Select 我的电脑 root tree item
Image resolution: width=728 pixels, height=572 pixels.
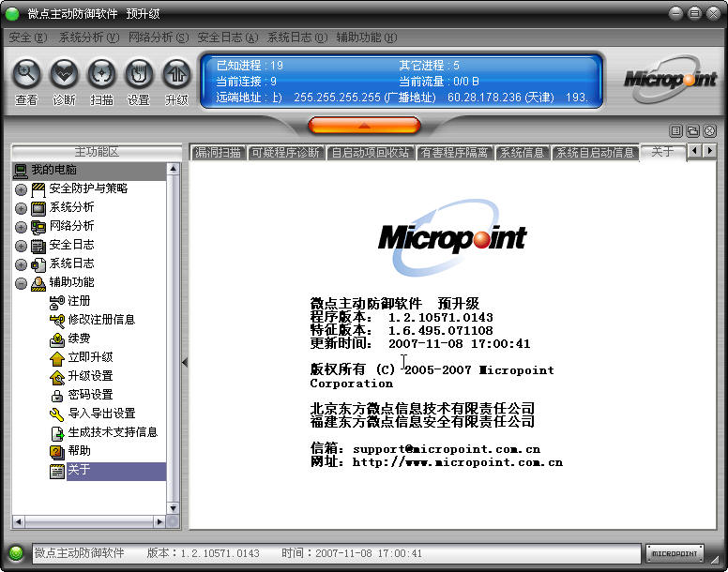(89, 171)
